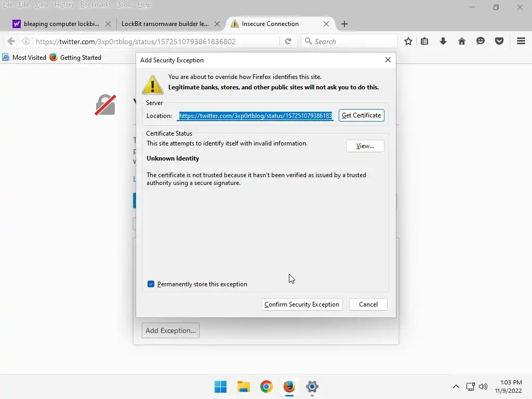This screenshot has height=399, width=532.
Task: Open the Help menu
Action: [144, 5]
